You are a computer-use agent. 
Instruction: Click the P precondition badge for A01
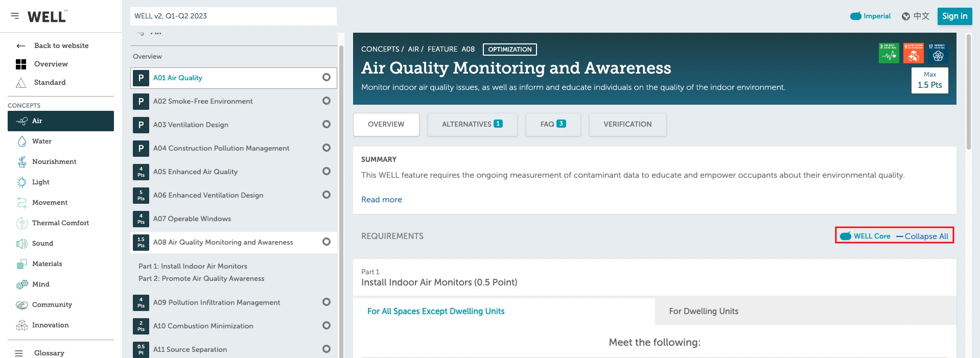(141, 78)
